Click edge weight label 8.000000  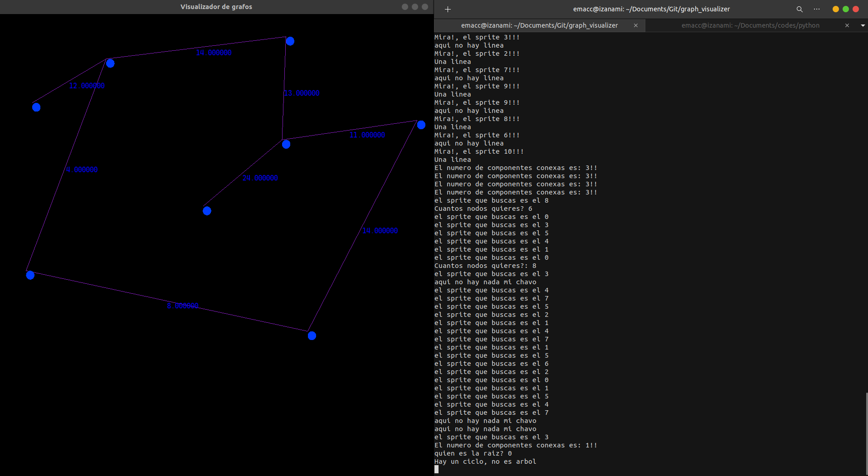point(183,306)
